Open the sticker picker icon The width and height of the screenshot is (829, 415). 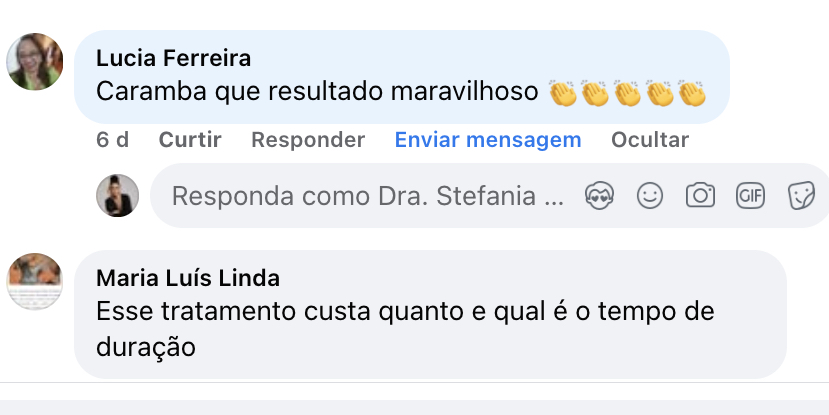pos(801,196)
